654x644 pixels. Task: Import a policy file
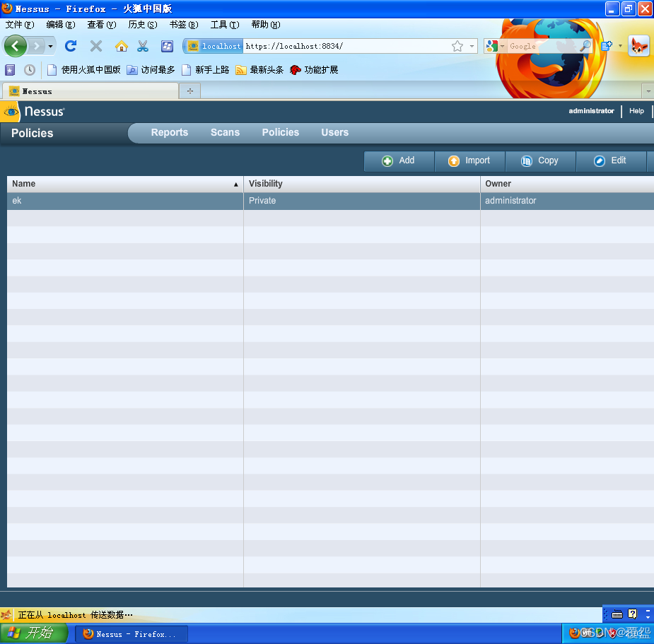pyautogui.click(x=469, y=161)
